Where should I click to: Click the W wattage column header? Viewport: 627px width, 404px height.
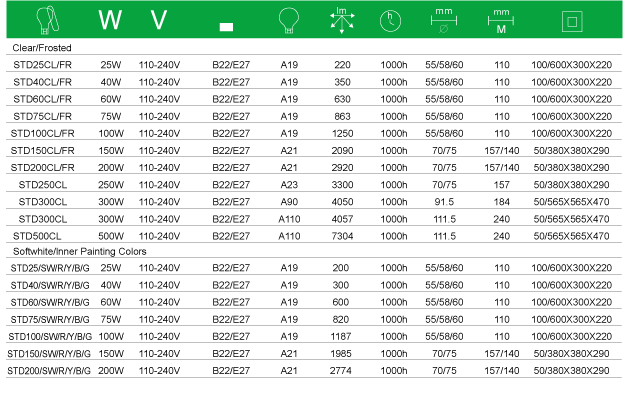click(110, 19)
